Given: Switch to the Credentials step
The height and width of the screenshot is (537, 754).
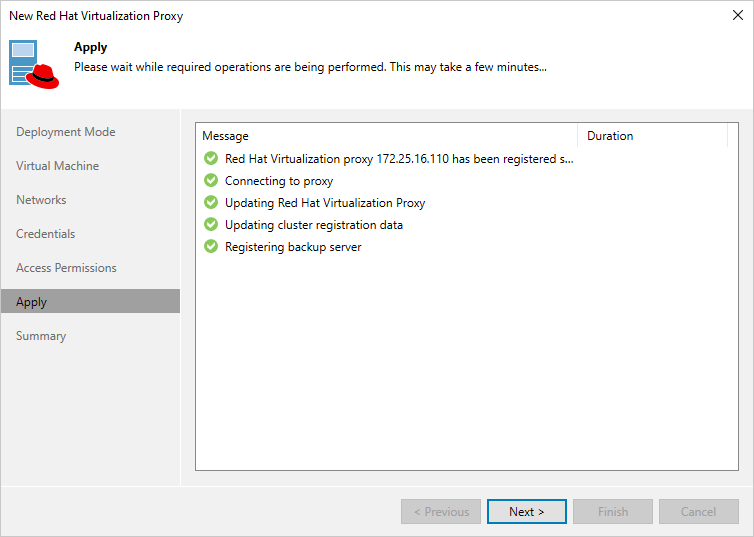Looking at the screenshot, I should pos(46,234).
